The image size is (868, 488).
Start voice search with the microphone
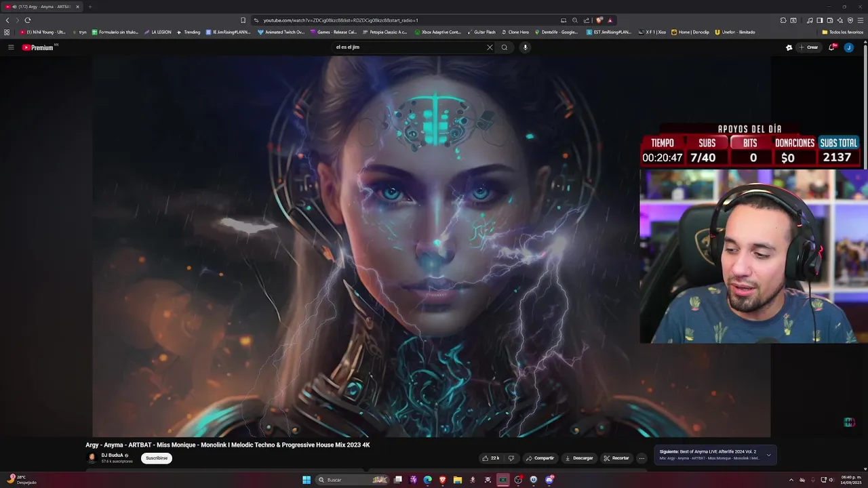coord(525,47)
